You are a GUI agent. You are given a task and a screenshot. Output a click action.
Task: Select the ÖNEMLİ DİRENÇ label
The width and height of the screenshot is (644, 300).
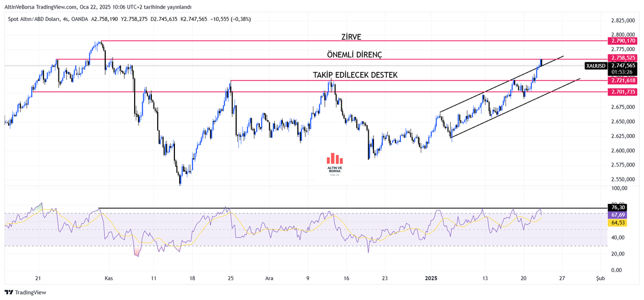tap(354, 55)
